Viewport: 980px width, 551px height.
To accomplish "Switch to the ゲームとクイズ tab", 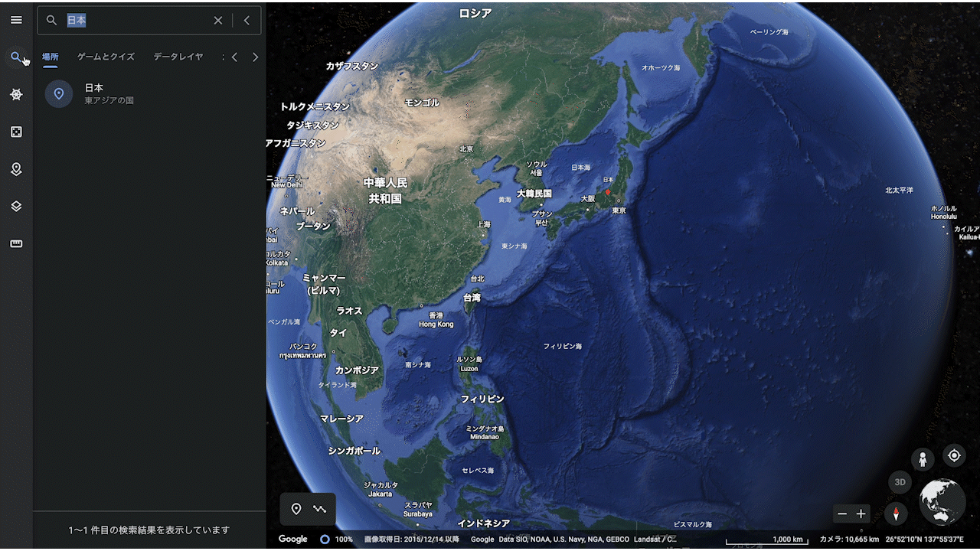I will click(106, 57).
